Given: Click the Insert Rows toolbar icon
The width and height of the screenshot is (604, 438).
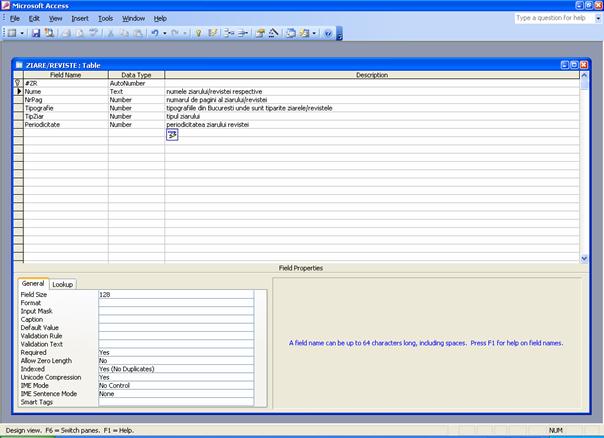Looking at the screenshot, I should coord(228,33).
